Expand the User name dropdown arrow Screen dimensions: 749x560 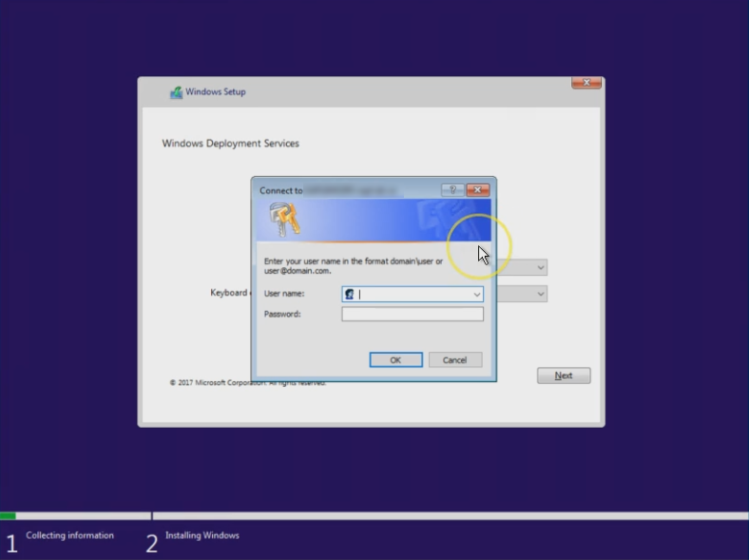(x=477, y=295)
